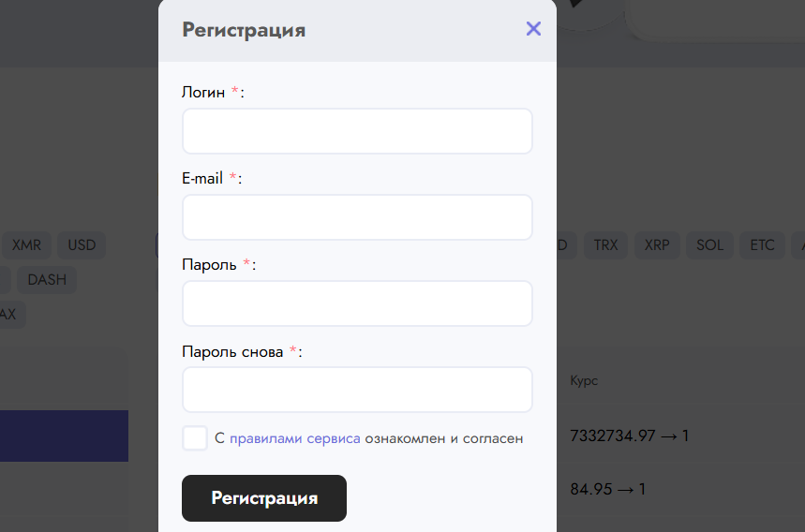Focus the E-mail input field
Viewport: 805px width, 532px height.
tap(357, 217)
